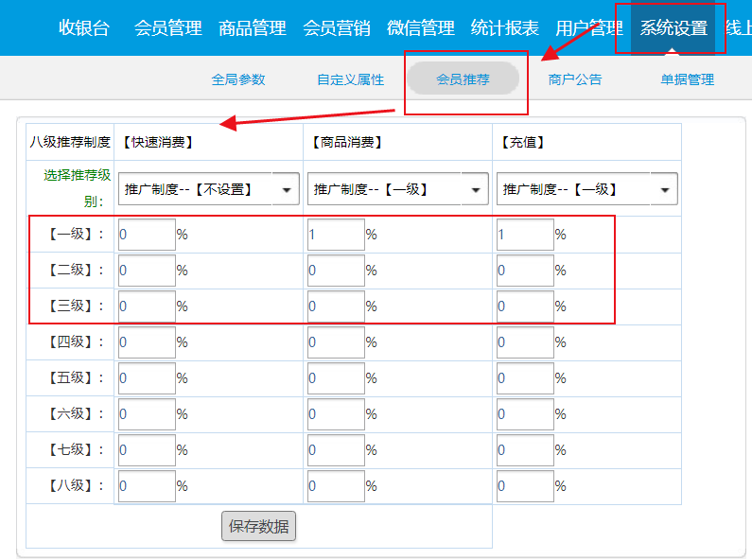Switch to the 自定义属性 tab
This screenshot has height=560, width=752.
coord(350,79)
